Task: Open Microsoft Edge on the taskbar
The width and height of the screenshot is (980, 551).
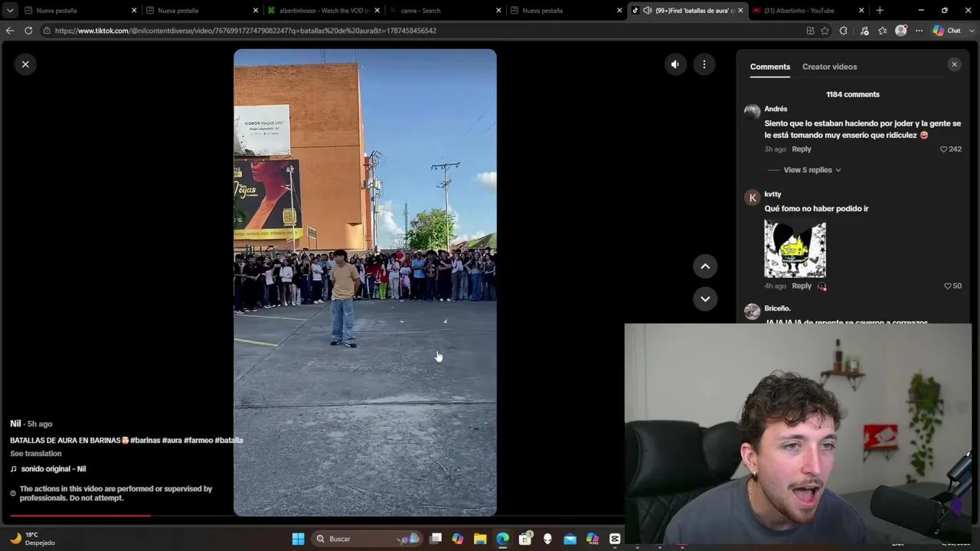Action: 502,539
